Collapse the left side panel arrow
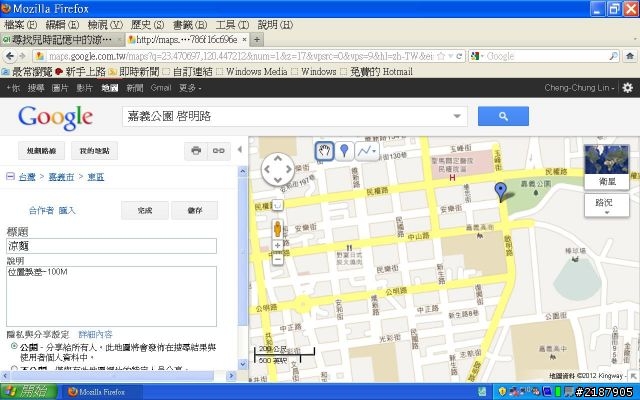 point(240,150)
